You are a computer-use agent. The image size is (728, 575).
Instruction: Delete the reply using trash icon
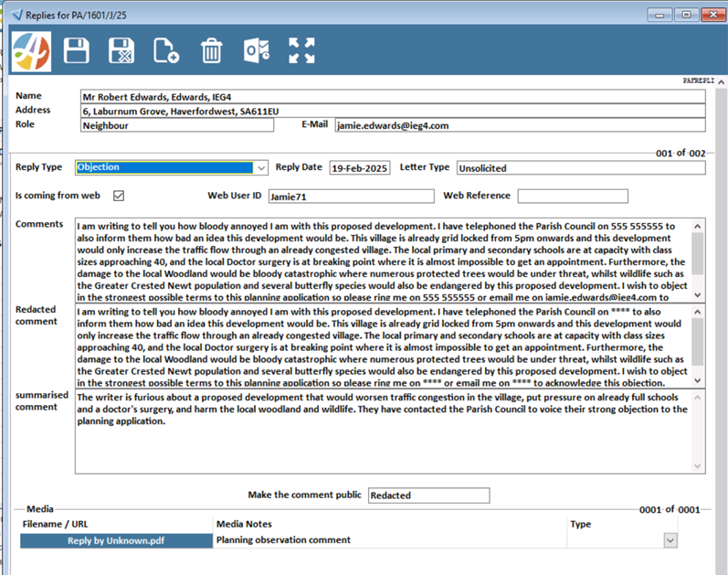pos(211,50)
